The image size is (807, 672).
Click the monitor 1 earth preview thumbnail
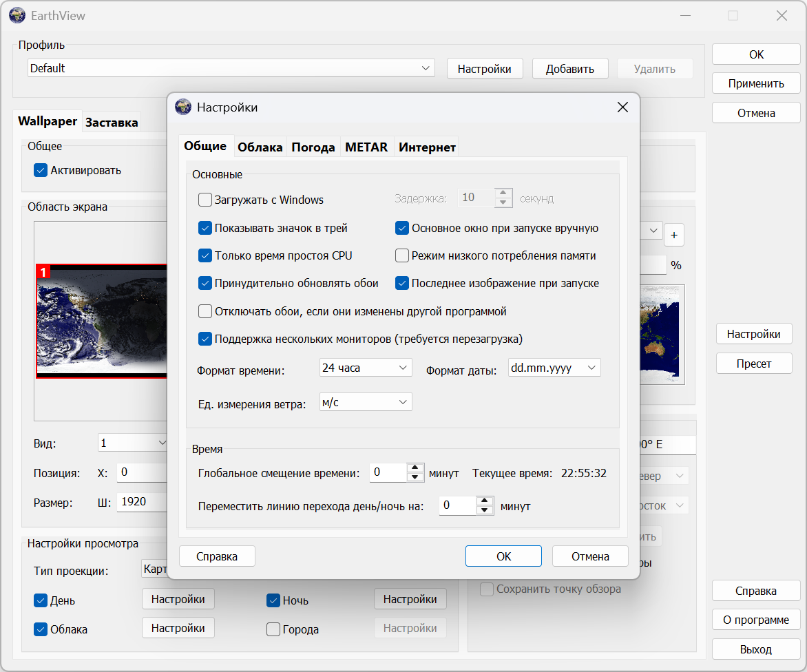(x=102, y=322)
